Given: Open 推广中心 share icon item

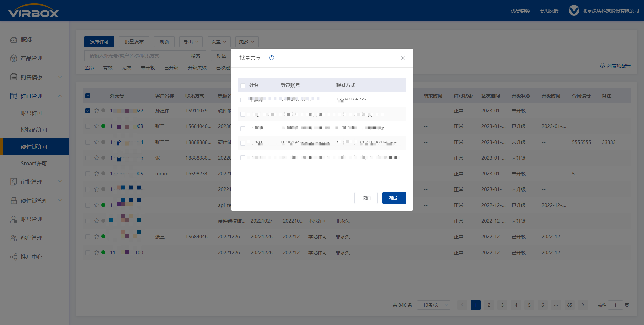Looking at the screenshot, I should 26,257.
